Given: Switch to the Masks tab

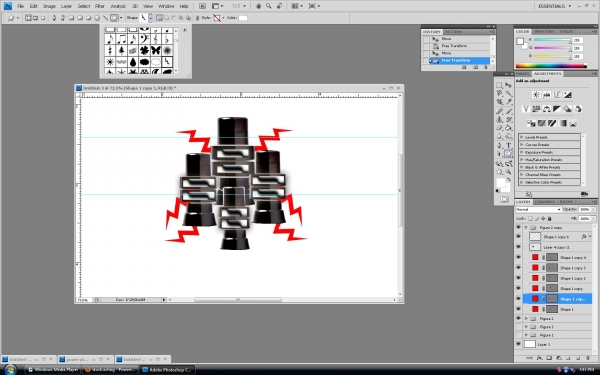Looking at the screenshot, I should [x=522, y=73].
